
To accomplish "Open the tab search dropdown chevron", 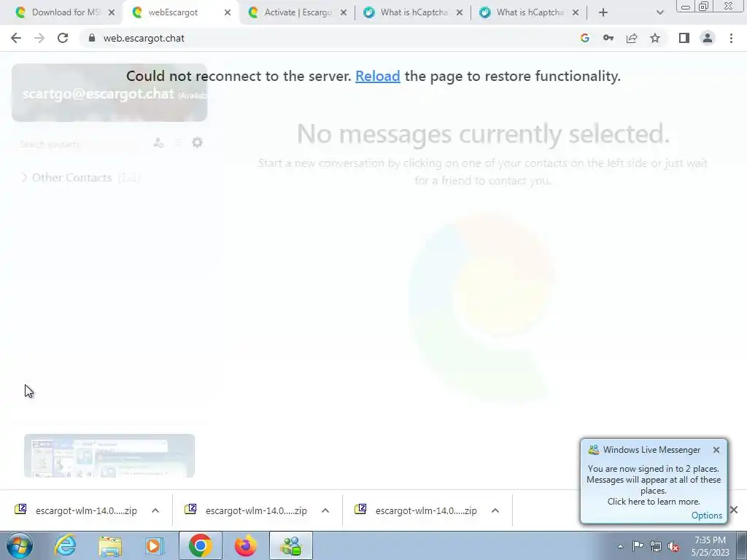I will [659, 13].
